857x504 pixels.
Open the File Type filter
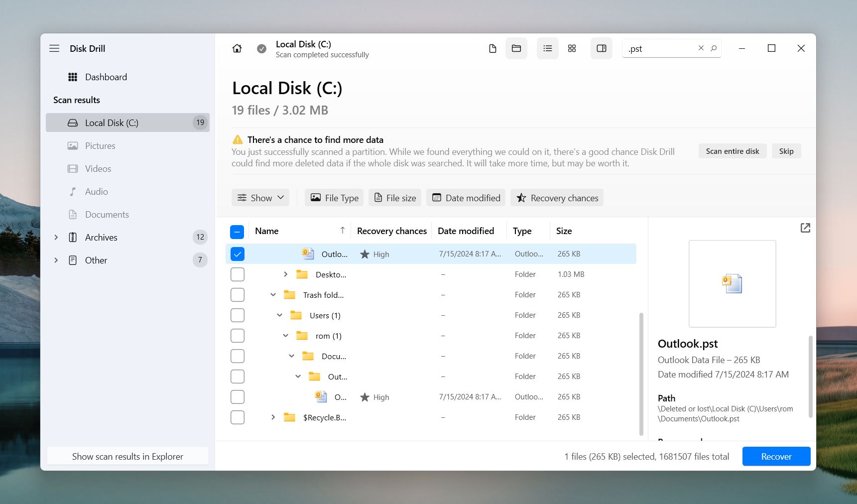click(334, 198)
